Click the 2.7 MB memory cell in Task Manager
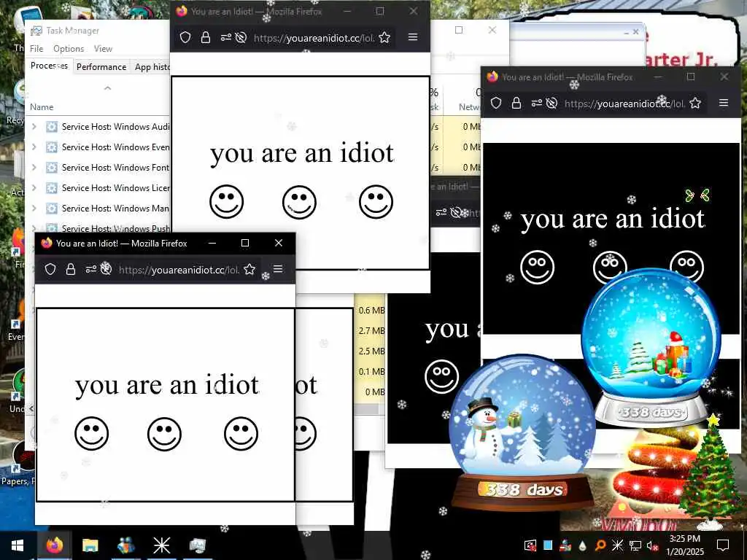This screenshot has width=747, height=560. pyautogui.click(x=371, y=330)
